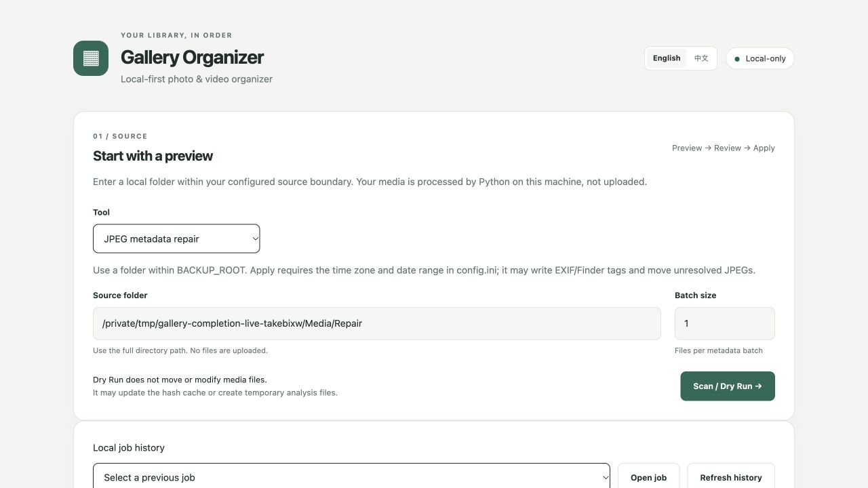This screenshot has width=868, height=488.
Task: Click the Source folder path field
Action: point(377,323)
